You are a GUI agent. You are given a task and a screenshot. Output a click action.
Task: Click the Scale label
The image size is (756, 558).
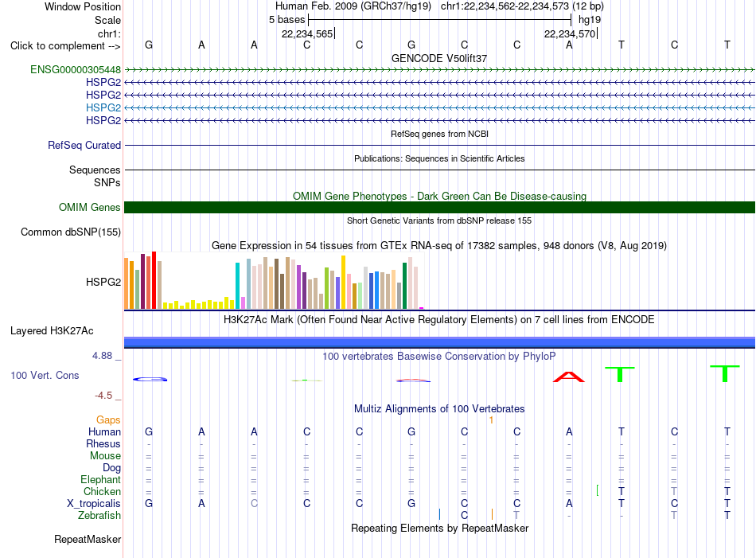click(107, 20)
